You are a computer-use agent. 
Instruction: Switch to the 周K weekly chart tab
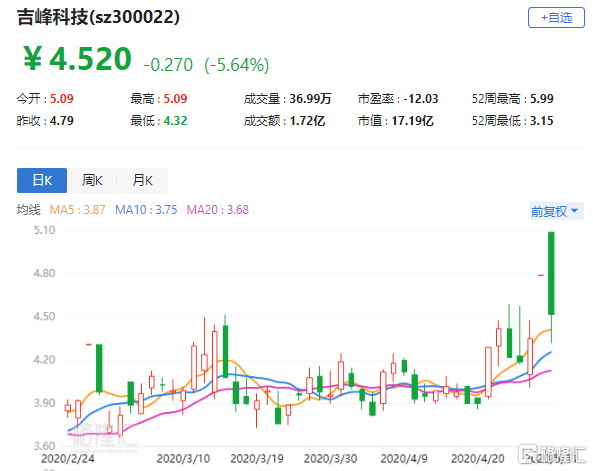click(92, 180)
